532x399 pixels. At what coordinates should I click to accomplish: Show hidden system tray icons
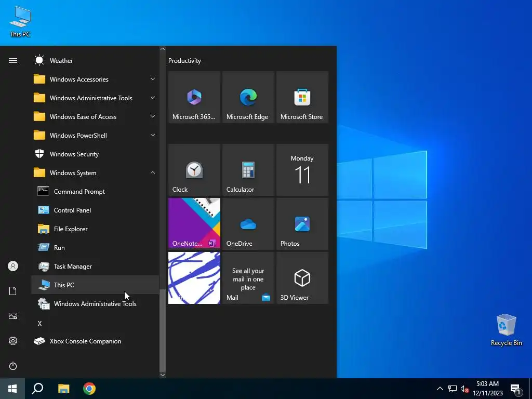tap(440, 389)
